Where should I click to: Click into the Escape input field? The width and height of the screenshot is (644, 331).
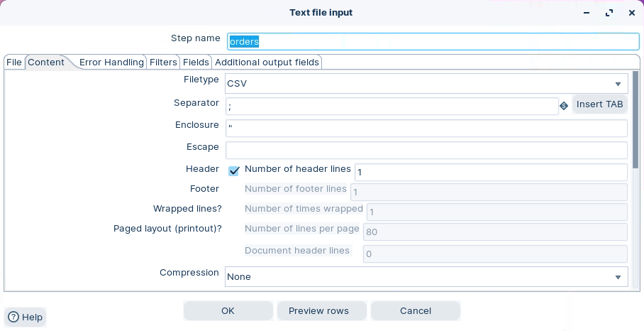[x=426, y=151]
